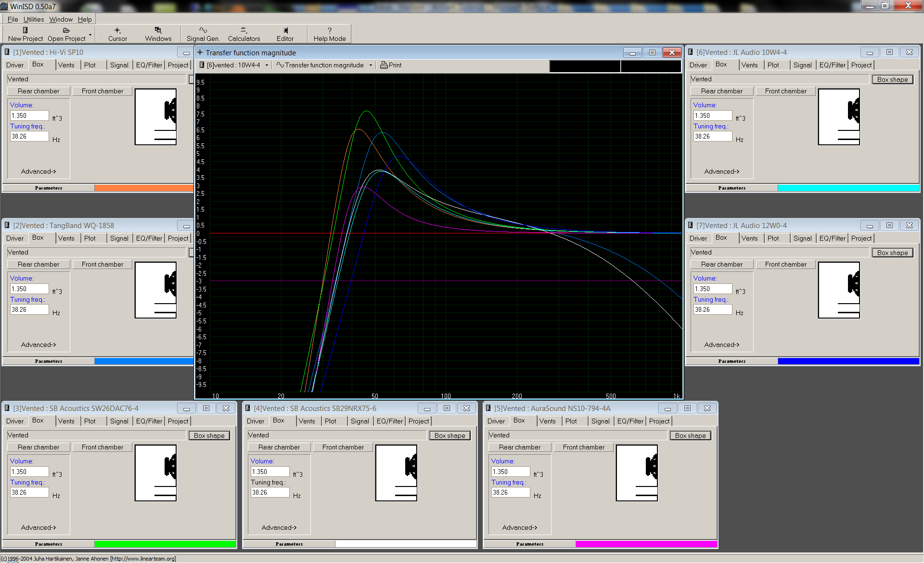Open the Window menu
924x563 pixels.
61,19
